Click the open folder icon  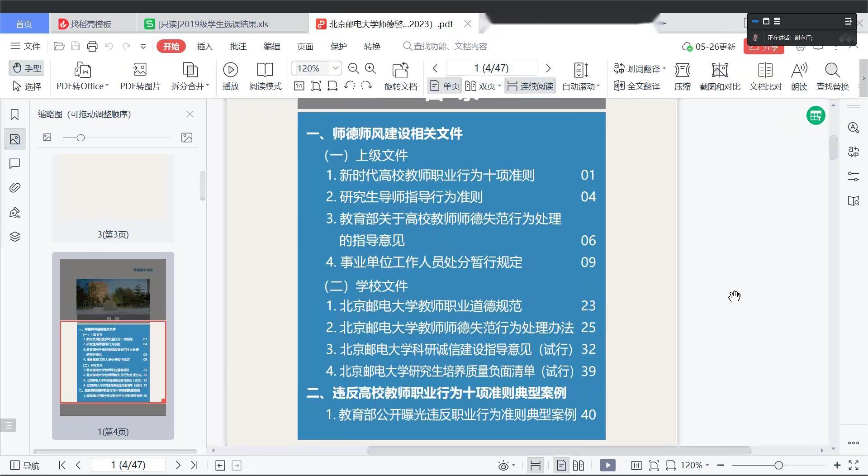[x=59, y=46]
